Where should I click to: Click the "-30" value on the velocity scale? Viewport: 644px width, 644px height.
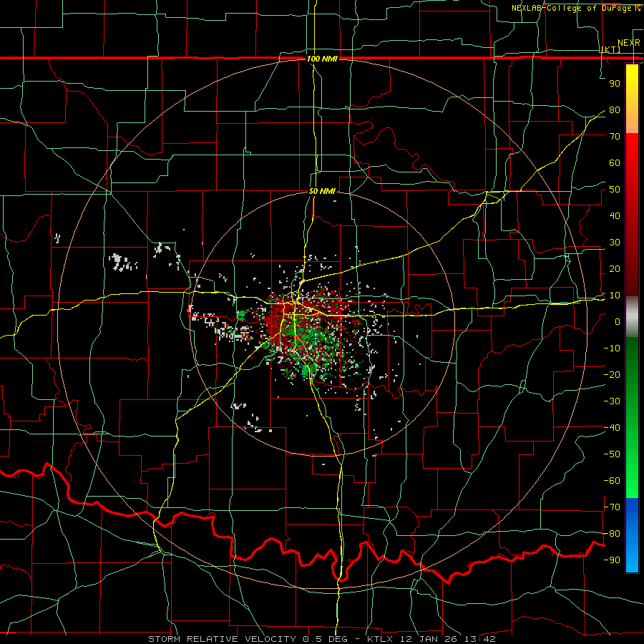pos(612,401)
